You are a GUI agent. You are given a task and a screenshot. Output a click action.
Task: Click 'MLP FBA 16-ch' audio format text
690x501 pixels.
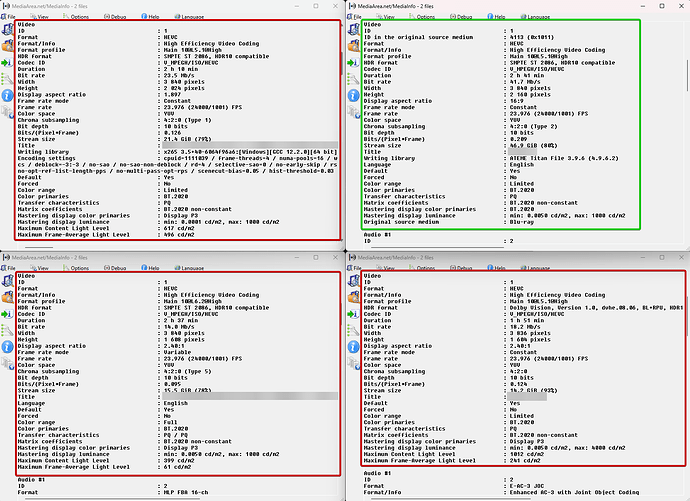tap(186, 492)
